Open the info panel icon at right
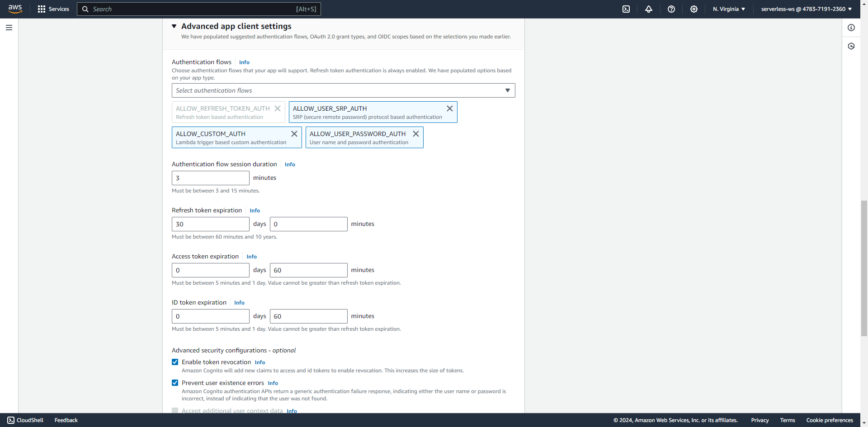The height and width of the screenshot is (427, 868). click(851, 28)
